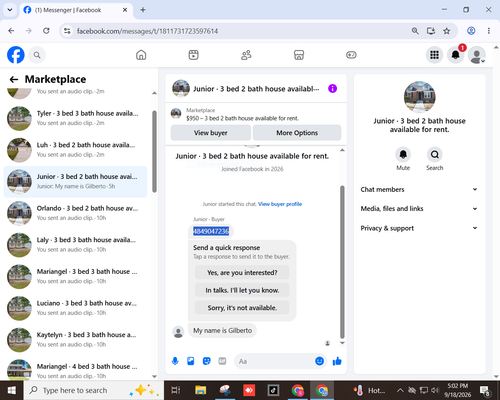Viewport: 500px width, 400px height.
Task: Open Luh's 3 bed 2 bath conversation
Action: tap(75, 150)
